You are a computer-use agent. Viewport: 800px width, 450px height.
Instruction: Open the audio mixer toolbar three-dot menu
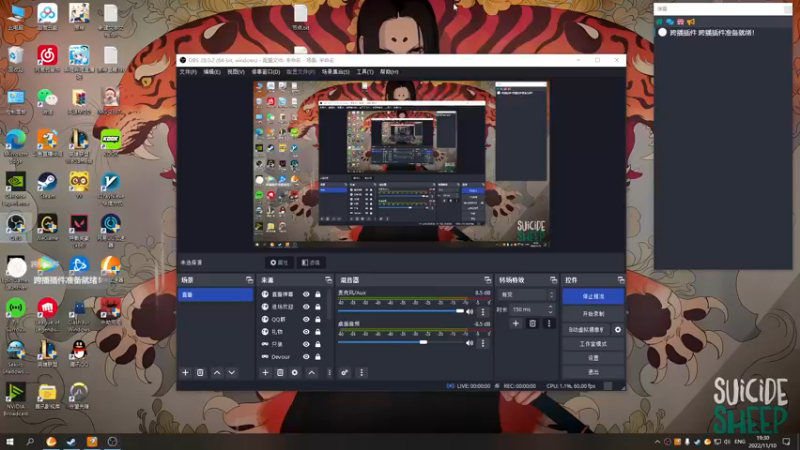coord(361,372)
